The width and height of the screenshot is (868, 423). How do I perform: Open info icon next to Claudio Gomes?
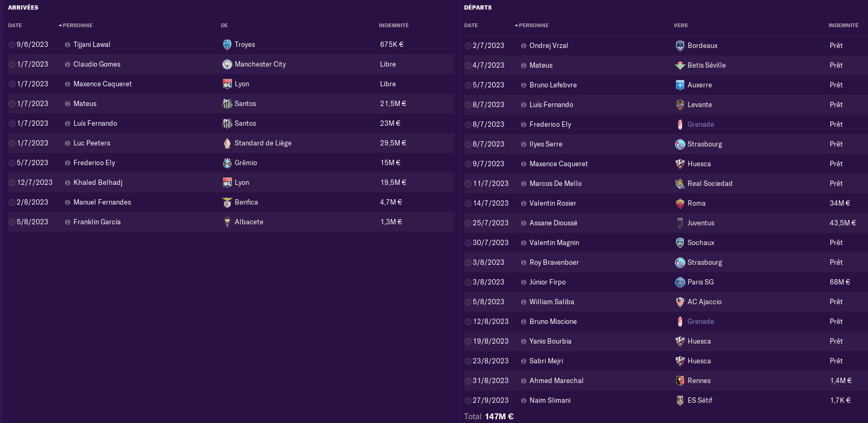[x=68, y=64]
